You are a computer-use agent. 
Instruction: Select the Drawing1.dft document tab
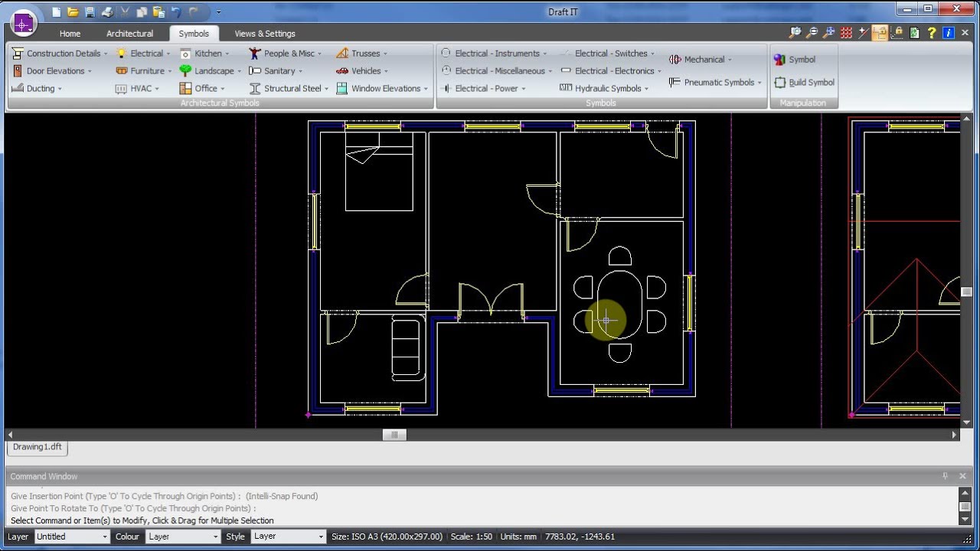[37, 447]
